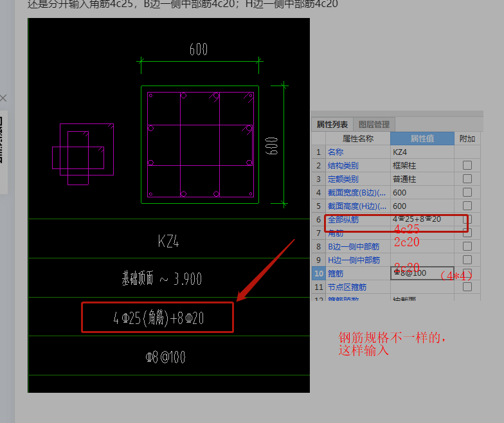504x423 pixels.
Task: Click the 600 value for 截面高度(H边)
Action: [422, 206]
